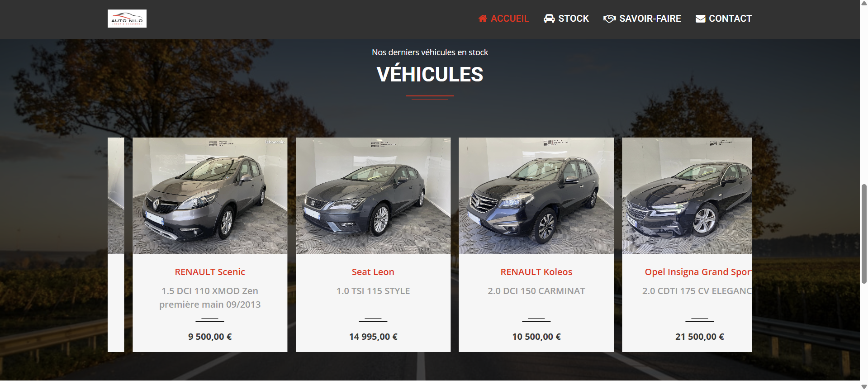This screenshot has width=868, height=390.
Task: Click the Opel Insigna Grand Sport title
Action: pyautogui.click(x=698, y=272)
